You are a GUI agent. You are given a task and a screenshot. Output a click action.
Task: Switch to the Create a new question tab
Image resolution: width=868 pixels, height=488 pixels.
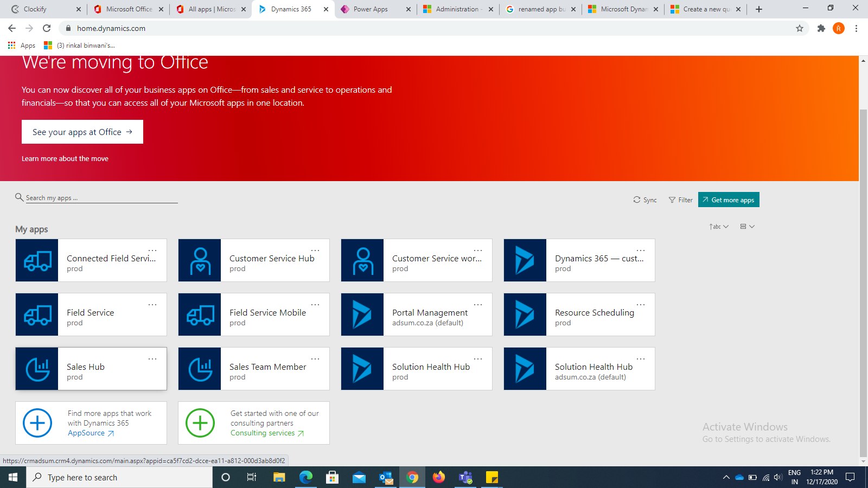coord(705,9)
